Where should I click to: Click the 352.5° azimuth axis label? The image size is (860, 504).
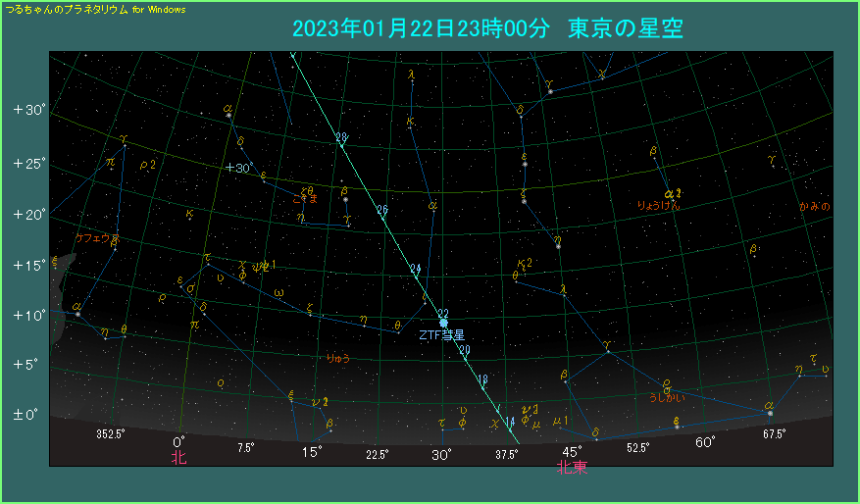[x=111, y=433]
